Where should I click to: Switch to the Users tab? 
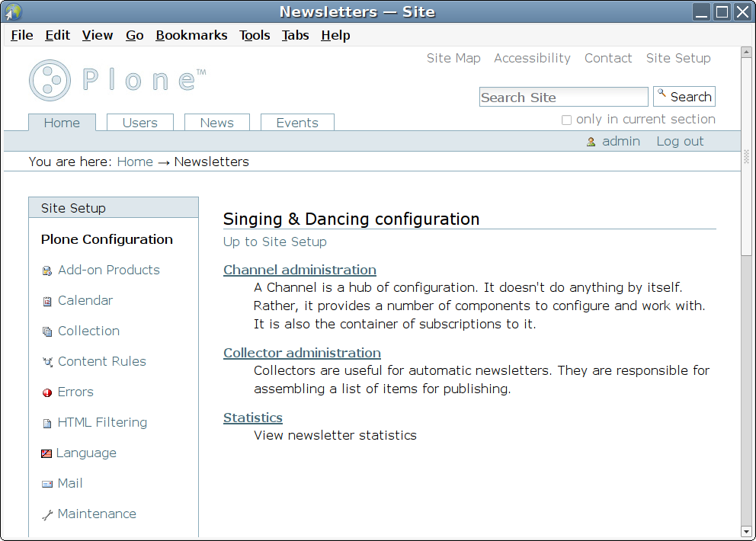(140, 123)
